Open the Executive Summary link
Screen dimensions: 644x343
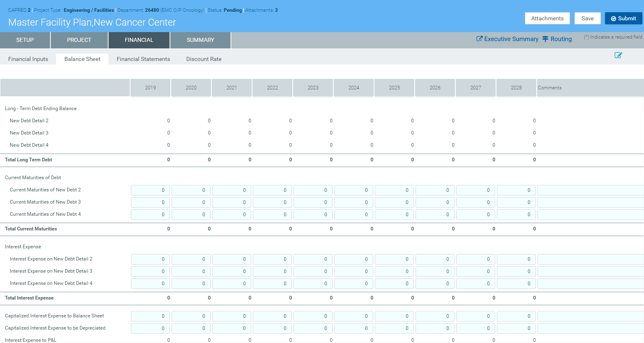(511, 39)
